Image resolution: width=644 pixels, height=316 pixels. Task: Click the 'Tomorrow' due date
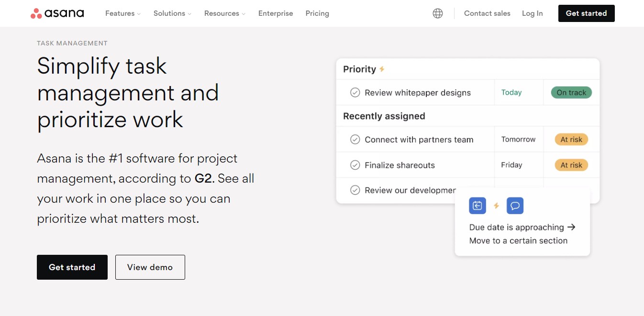(x=518, y=140)
